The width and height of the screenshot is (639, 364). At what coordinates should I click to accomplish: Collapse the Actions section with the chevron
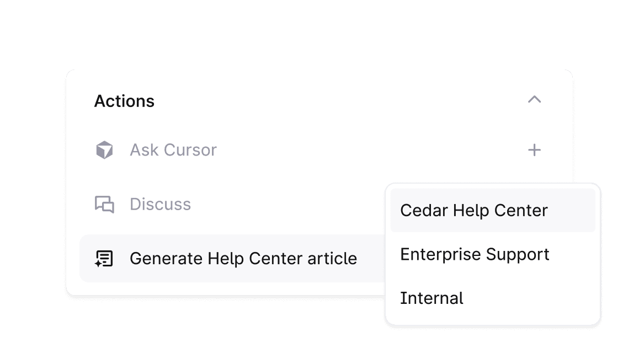534,100
